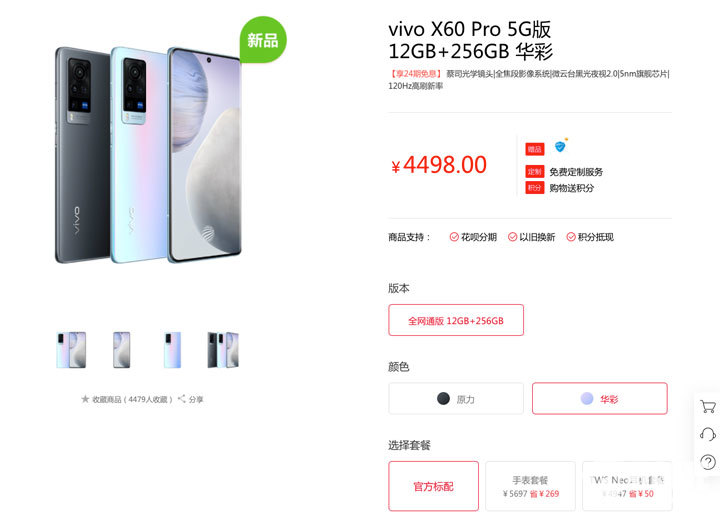Click the star favorite product icon

85,399
